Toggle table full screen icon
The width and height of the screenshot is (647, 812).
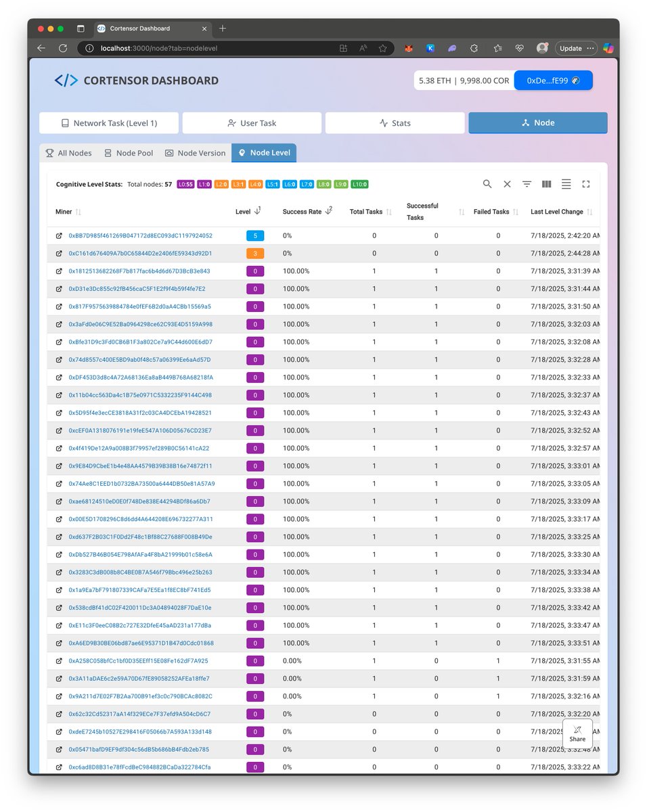point(586,184)
